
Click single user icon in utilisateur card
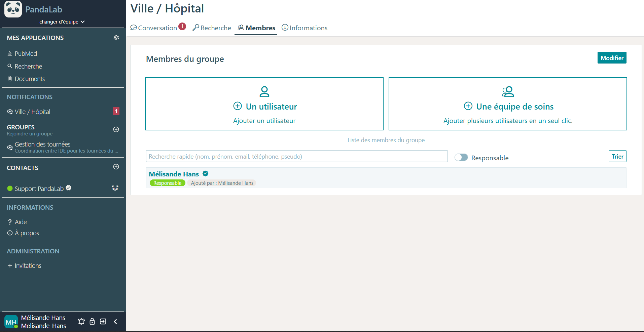[264, 91]
